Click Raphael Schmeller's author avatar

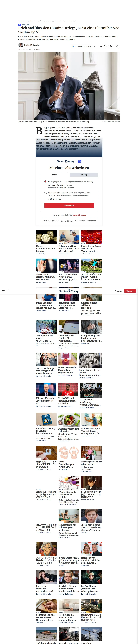tap(21, 45)
